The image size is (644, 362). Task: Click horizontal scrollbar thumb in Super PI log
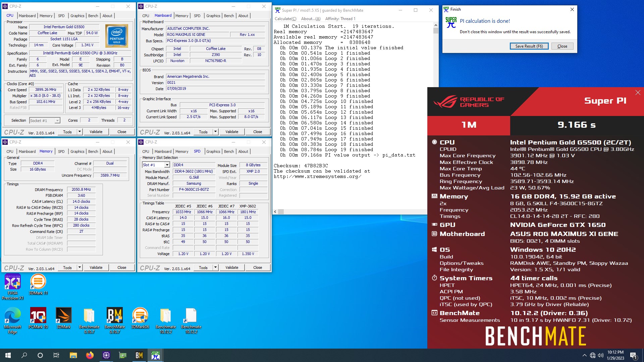pyautogui.click(x=281, y=212)
